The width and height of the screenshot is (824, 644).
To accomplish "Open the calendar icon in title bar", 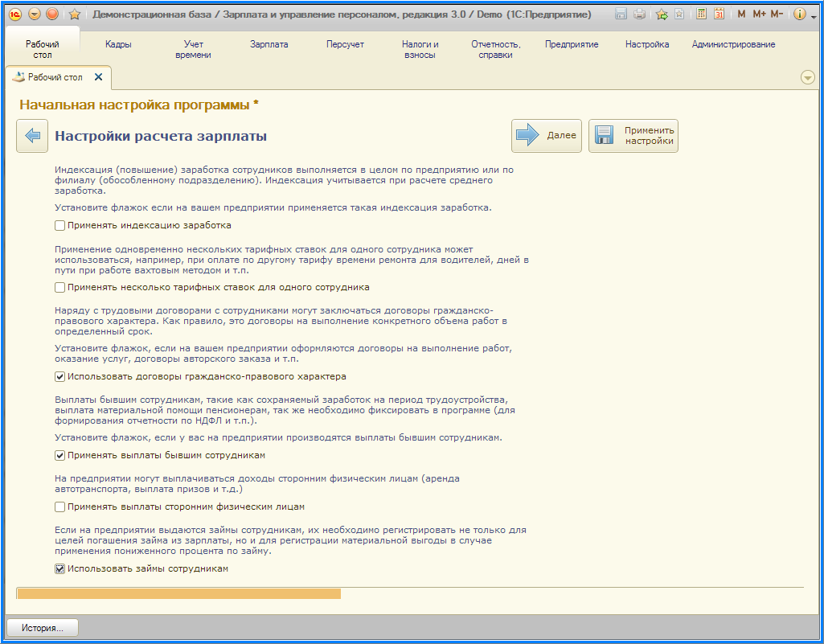I will point(719,14).
